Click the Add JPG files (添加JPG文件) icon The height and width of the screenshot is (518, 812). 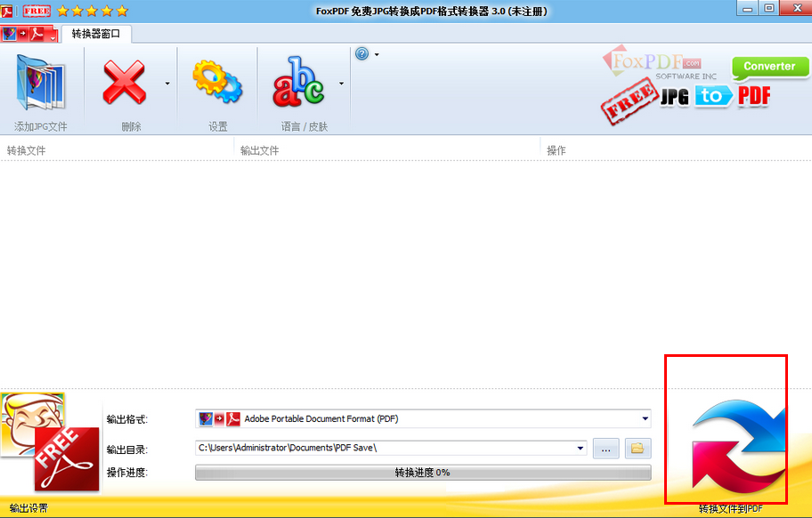tap(40, 84)
